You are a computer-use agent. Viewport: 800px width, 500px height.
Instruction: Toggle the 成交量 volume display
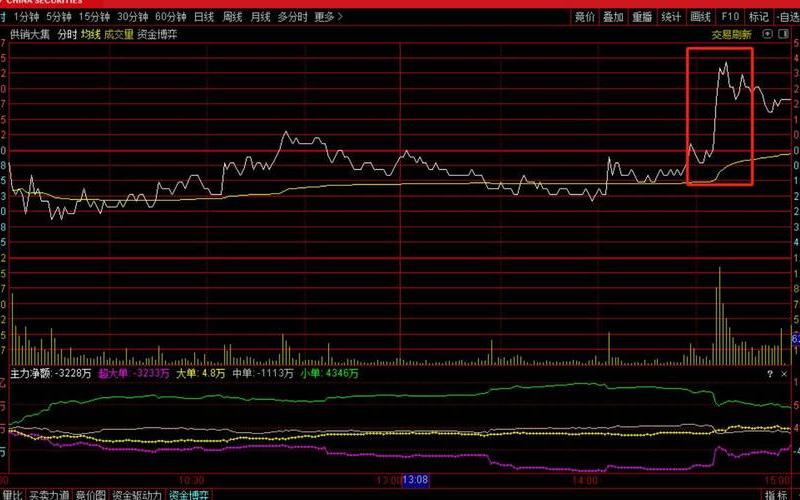click(118, 33)
